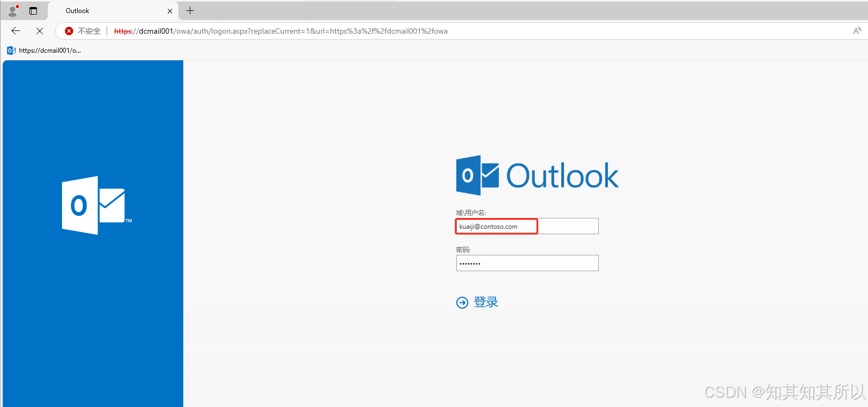
Task: Click the Outlook logo icon above the login form
Action: pos(478,175)
